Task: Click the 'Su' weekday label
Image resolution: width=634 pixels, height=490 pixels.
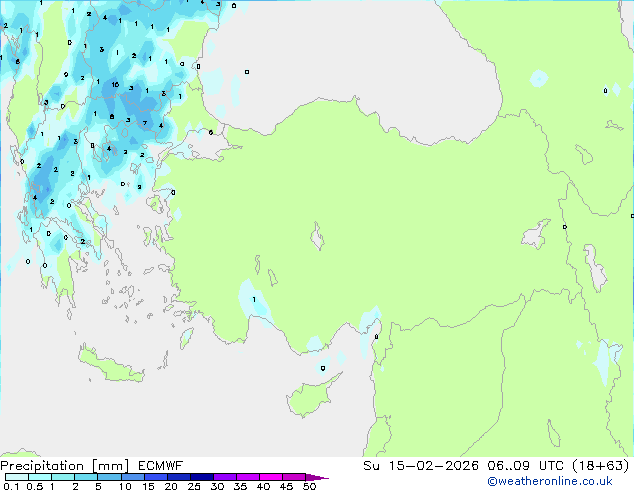Action: 371,466
